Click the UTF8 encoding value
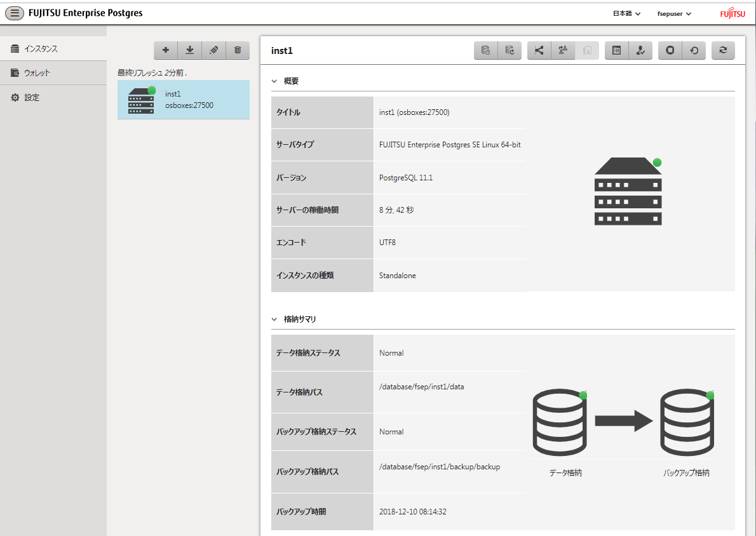756x536 pixels. point(387,243)
